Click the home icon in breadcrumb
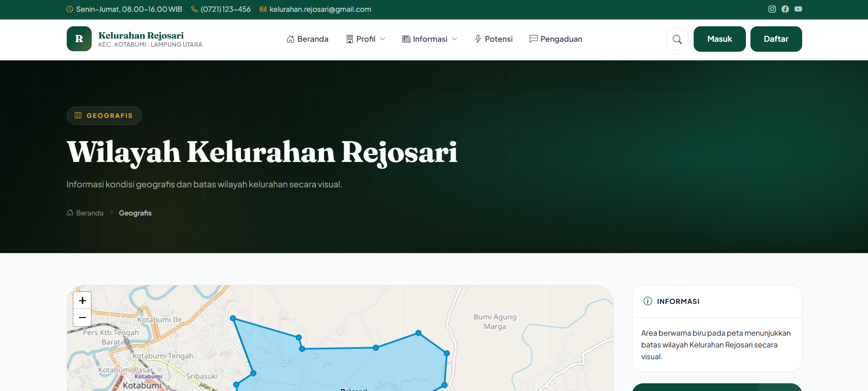 (x=70, y=213)
